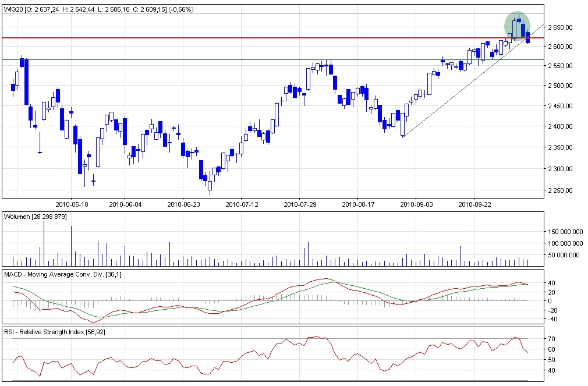Click the last candlestick on the price chart
This screenshot has width=588, height=386.
point(528,38)
